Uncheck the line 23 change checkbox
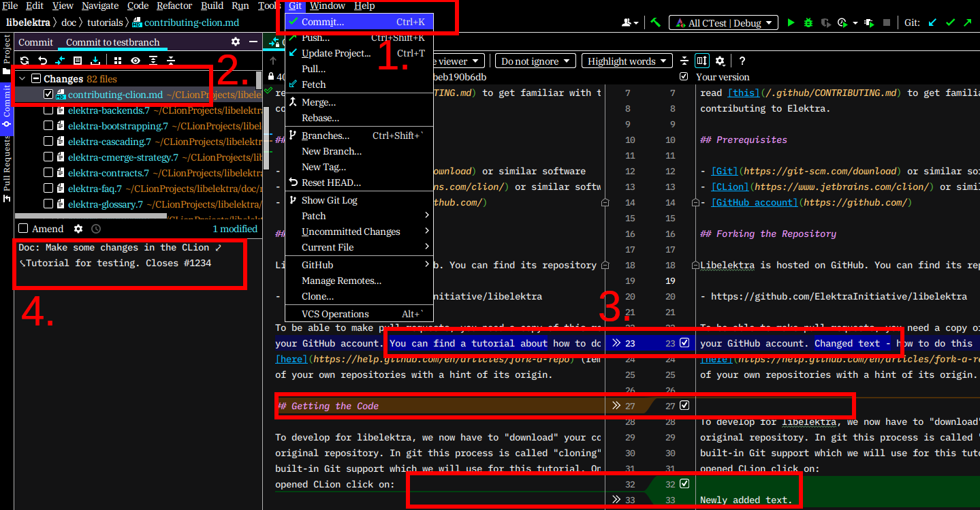The height and width of the screenshot is (510, 980). (x=684, y=343)
